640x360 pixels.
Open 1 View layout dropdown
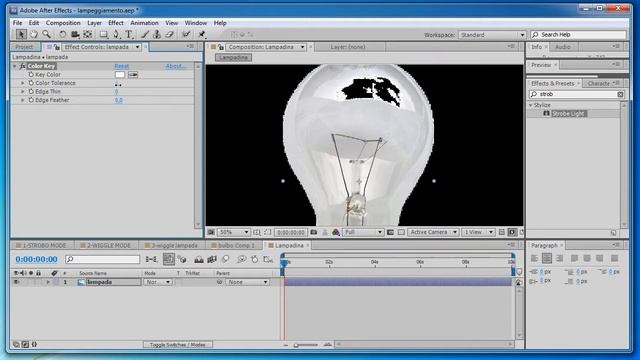click(x=478, y=232)
